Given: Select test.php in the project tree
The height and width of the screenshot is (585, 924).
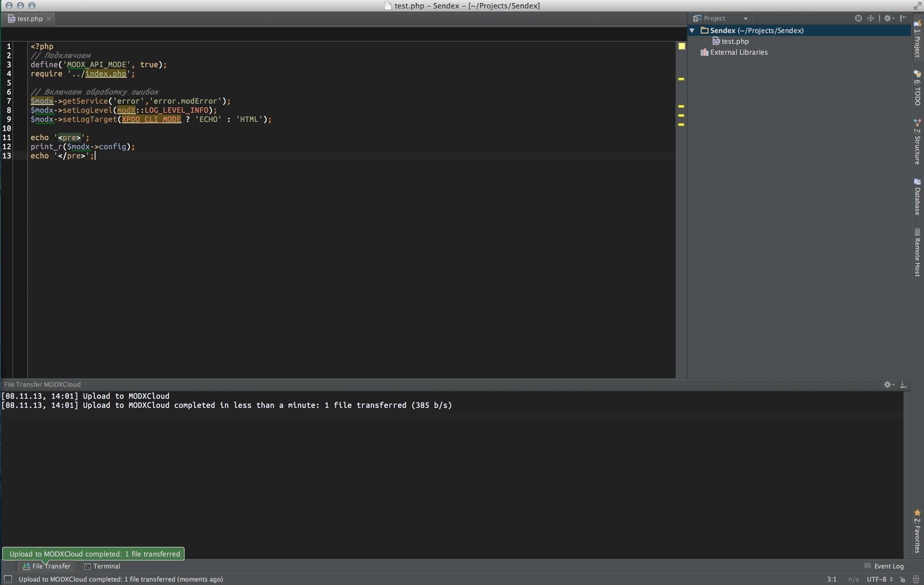Looking at the screenshot, I should (734, 41).
